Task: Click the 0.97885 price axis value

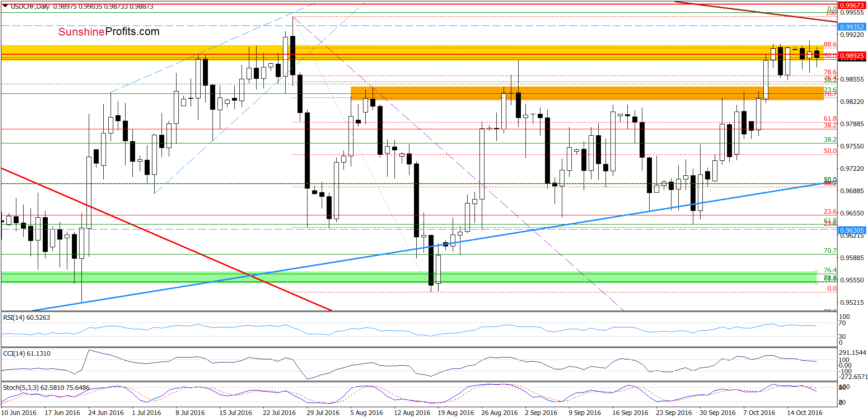Action: (x=852, y=124)
